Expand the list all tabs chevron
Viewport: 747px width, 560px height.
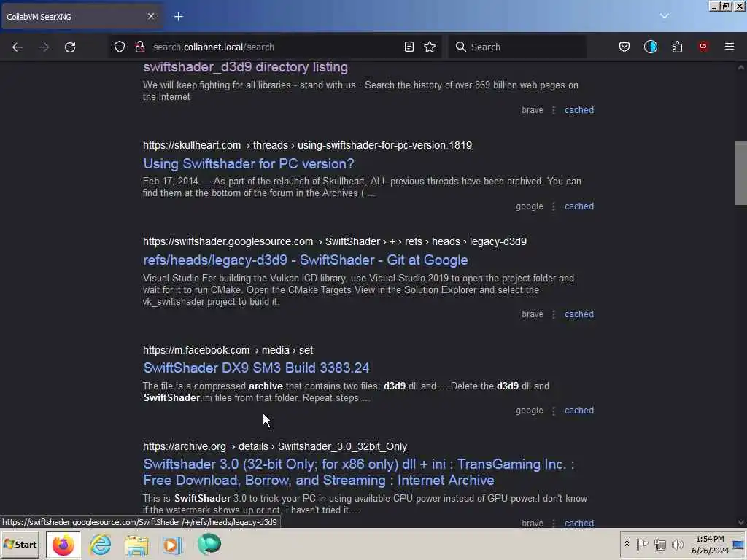coord(664,16)
